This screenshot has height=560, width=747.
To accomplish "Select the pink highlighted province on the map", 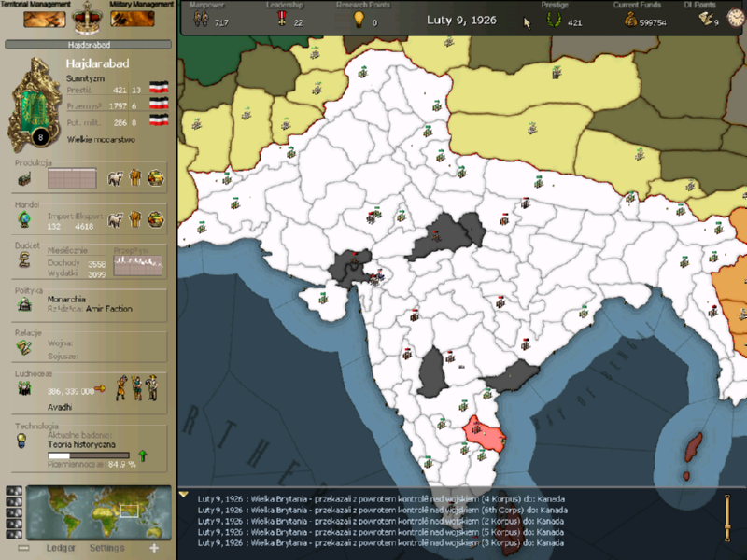I will [x=484, y=434].
